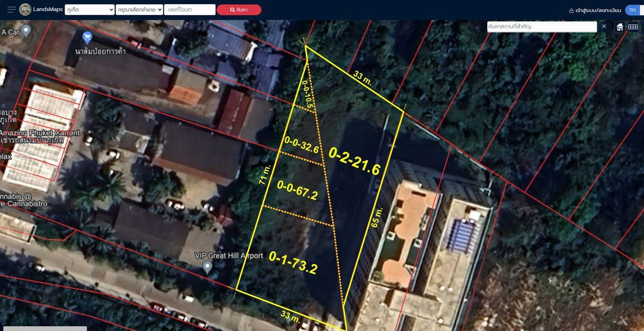
Task: Click the parcel labeled 0-0-67.2
Action: [x=297, y=191]
